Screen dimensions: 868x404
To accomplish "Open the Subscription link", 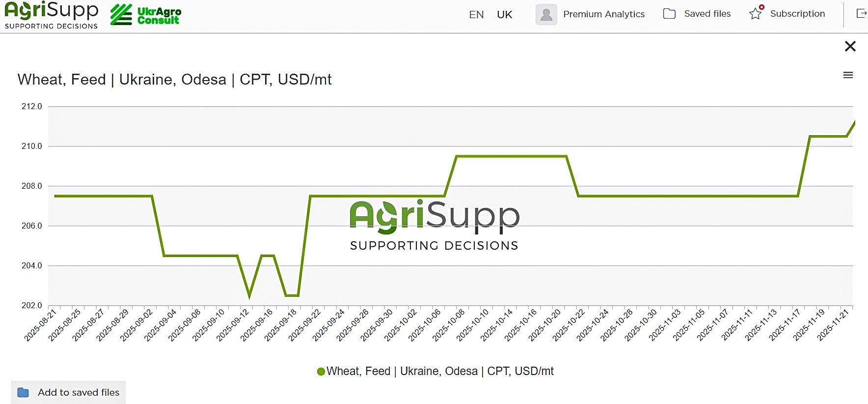I will pos(797,14).
